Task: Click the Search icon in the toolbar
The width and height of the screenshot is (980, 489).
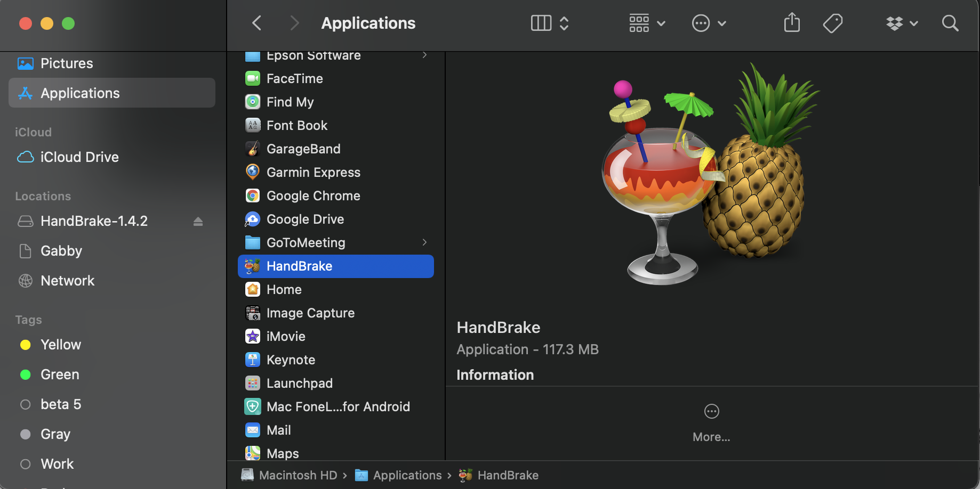Action: tap(950, 23)
